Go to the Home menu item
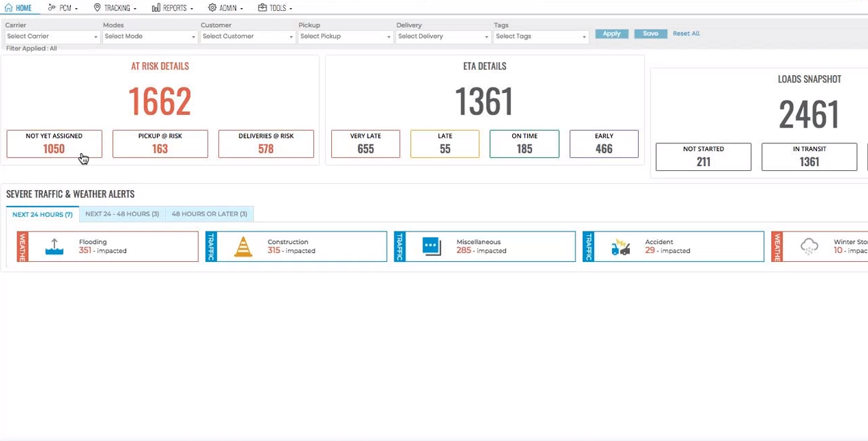 pyautogui.click(x=18, y=8)
